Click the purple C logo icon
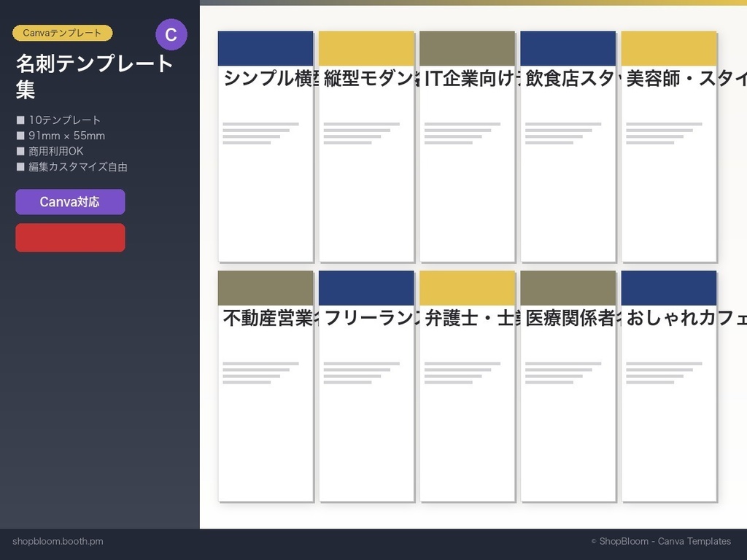The height and width of the screenshot is (560, 747). click(172, 34)
